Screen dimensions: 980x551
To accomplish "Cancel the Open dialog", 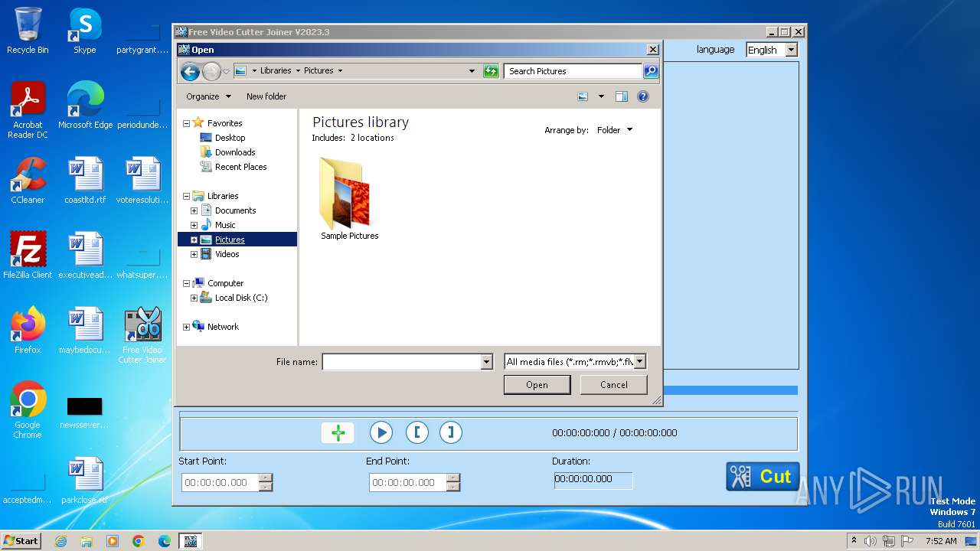I will point(613,385).
